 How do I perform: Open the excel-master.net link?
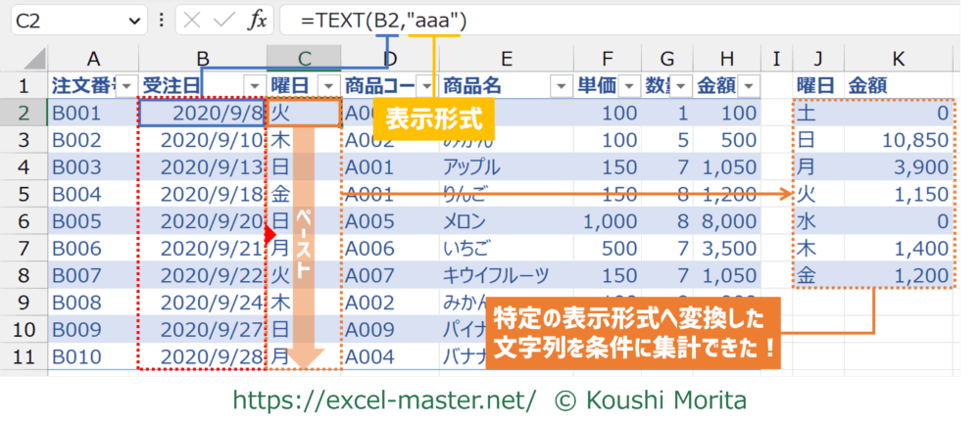(x=383, y=399)
